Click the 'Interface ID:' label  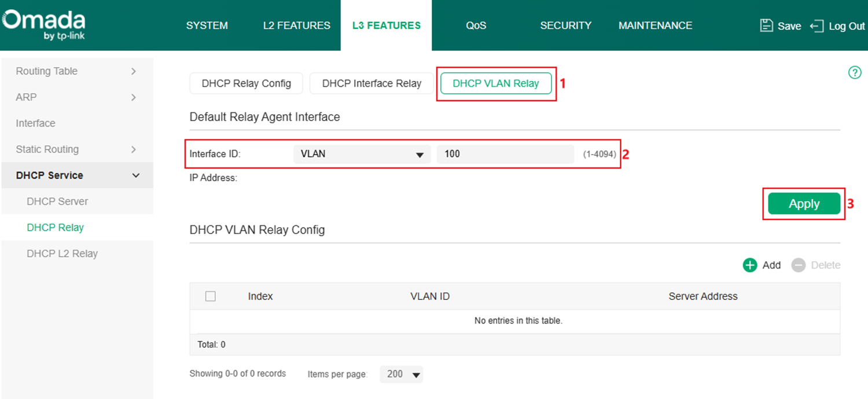point(215,154)
